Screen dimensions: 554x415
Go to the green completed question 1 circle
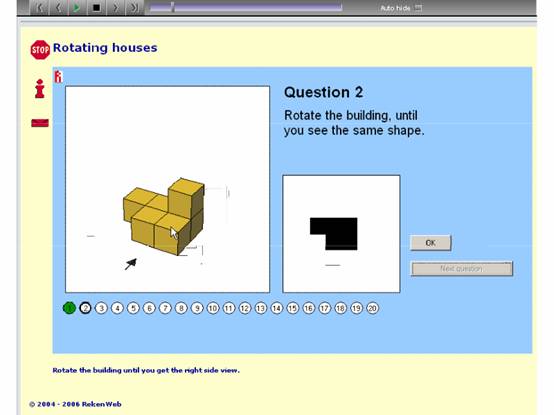pos(69,308)
